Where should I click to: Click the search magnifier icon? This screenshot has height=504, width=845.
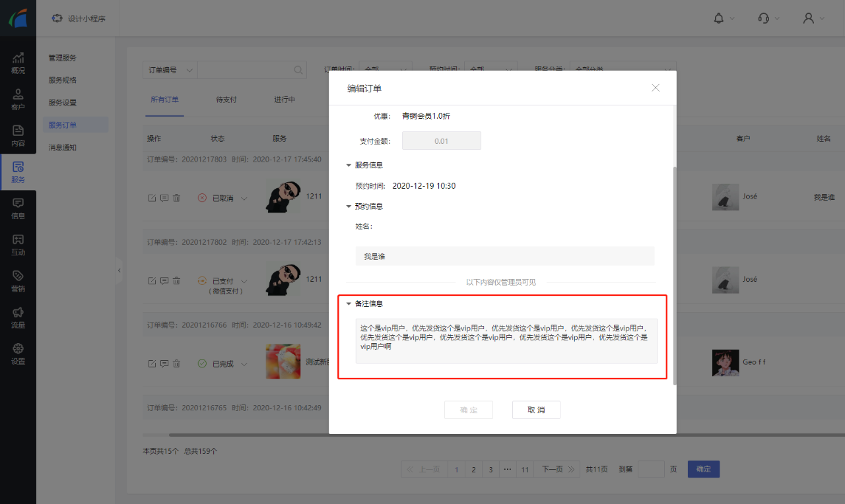click(299, 70)
